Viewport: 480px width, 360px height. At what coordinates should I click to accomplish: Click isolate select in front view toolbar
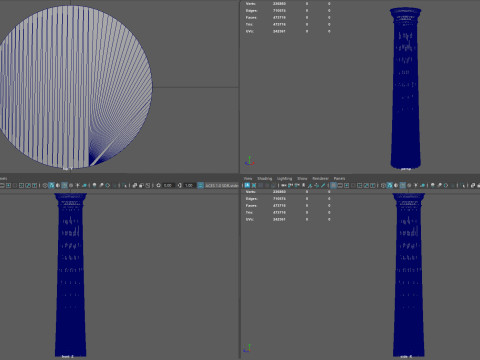pyautogui.click(x=124, y=185)
